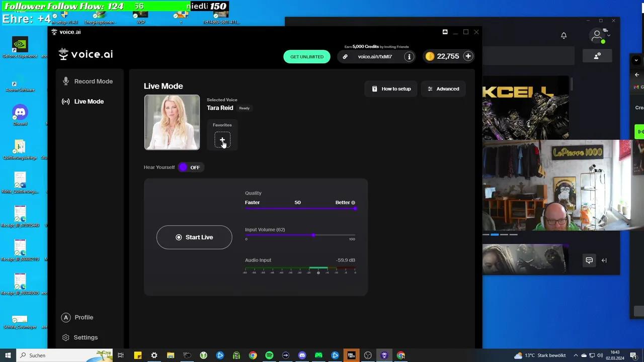Open voice.ai Settings
The image size is (644, 362).
[x=79, y=338]
